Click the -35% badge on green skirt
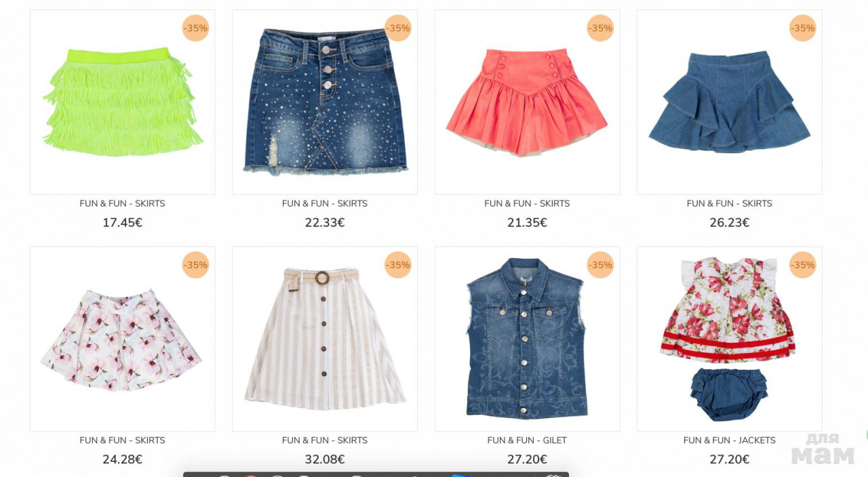 (195, 28)
